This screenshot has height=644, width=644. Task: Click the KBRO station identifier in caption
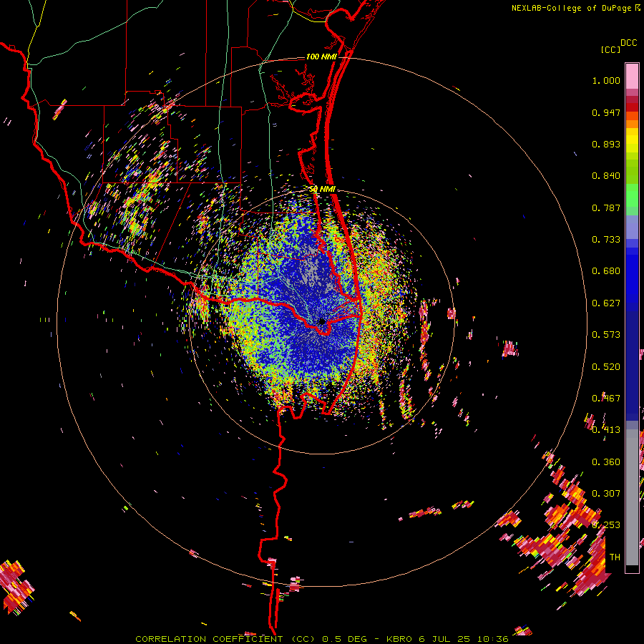(399, 639)
